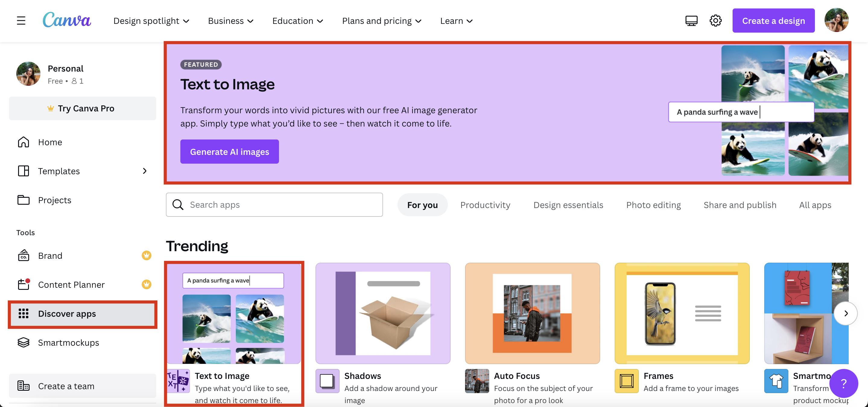Open the Shadows app preview thumbnail

tap(383, 313)
